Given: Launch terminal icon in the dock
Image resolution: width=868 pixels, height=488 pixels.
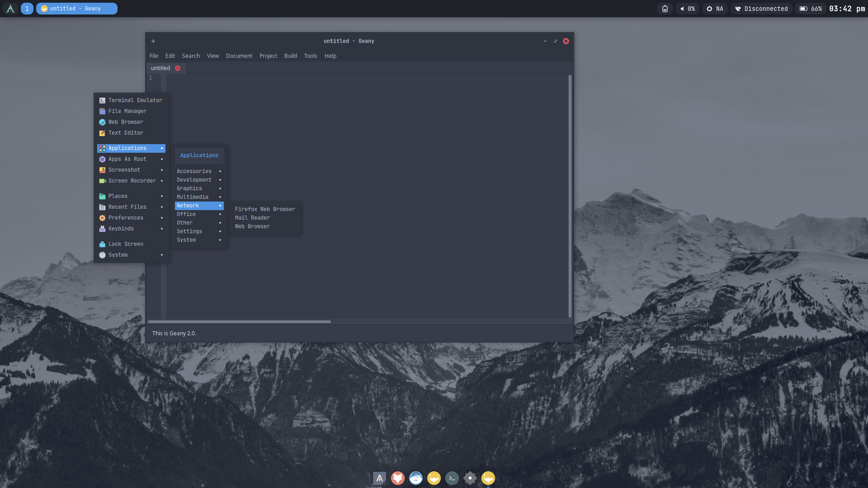Looking at the screenshot, I should pos(452,478).
